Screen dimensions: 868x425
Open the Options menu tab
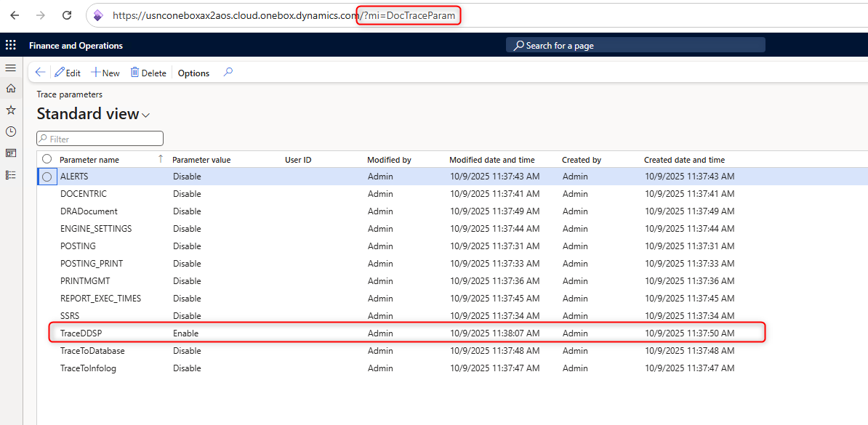point(193,73)
